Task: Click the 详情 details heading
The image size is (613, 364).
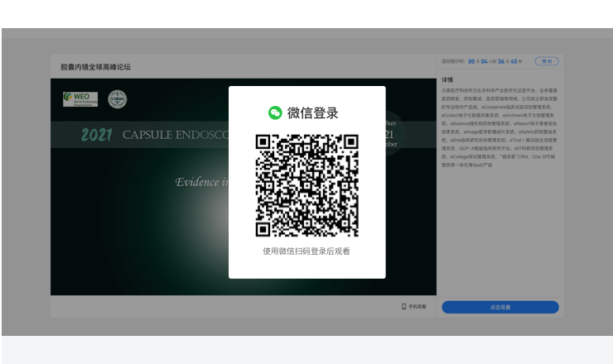Action: (x=447, y=79)
